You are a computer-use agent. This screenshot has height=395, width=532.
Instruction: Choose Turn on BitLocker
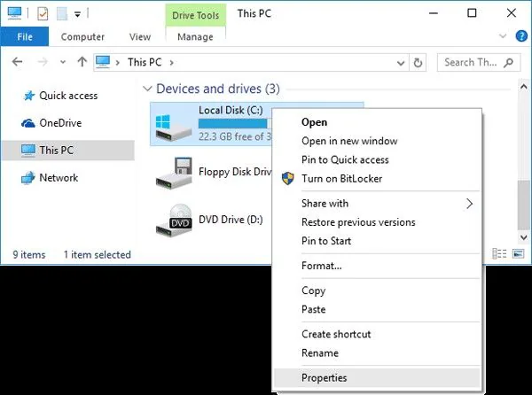(378, 178)
